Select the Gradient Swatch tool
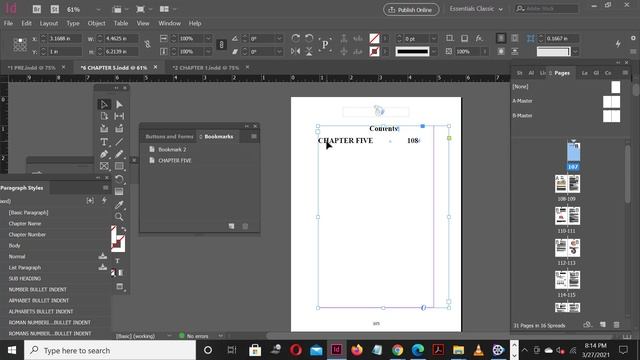The image size is (640, 360). point(119,191)
